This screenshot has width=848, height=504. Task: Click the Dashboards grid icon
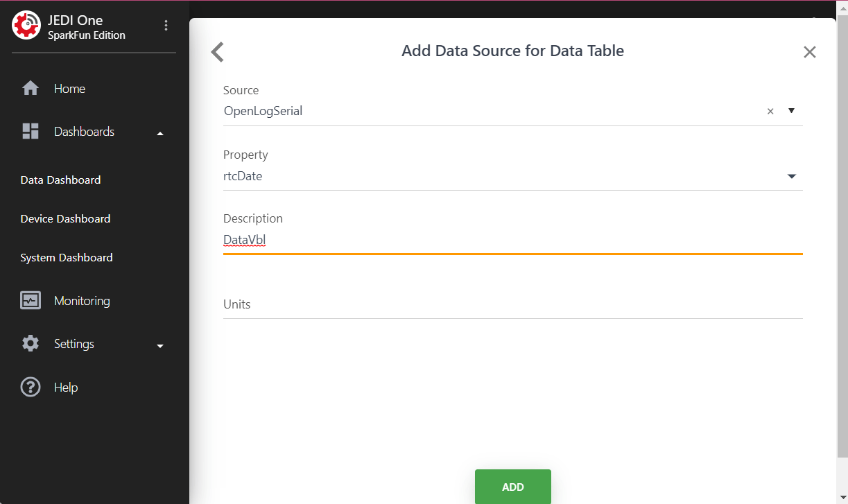(31, 132)
